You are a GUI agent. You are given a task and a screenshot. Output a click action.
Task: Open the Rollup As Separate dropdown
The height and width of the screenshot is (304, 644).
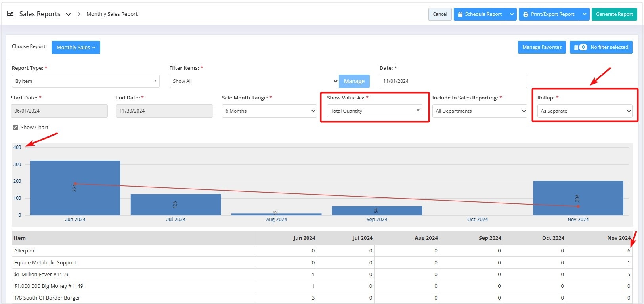coord(585,111)
